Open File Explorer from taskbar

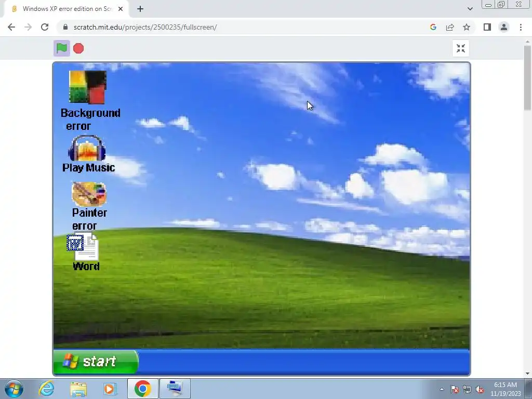[78, 389]
